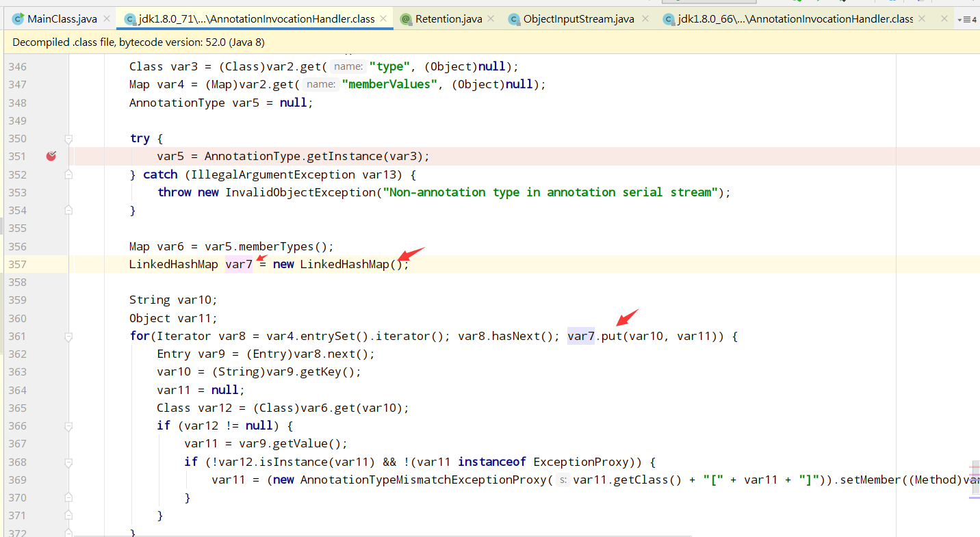This screenshot has width=980, height=537.
Task: Show the hidden tabs list dropdown
Action: pos(968,19)
